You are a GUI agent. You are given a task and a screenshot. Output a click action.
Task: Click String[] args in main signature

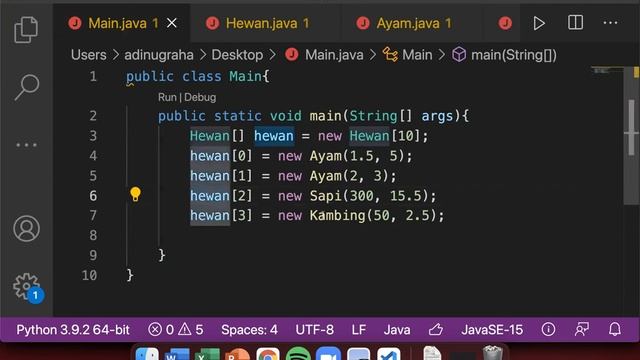coord(401,116)
